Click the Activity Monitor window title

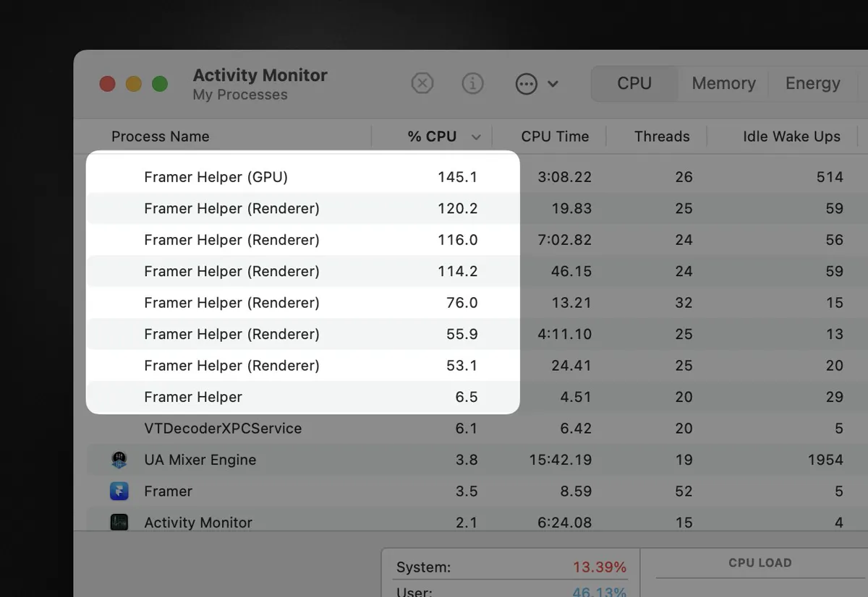coord(260,75)
